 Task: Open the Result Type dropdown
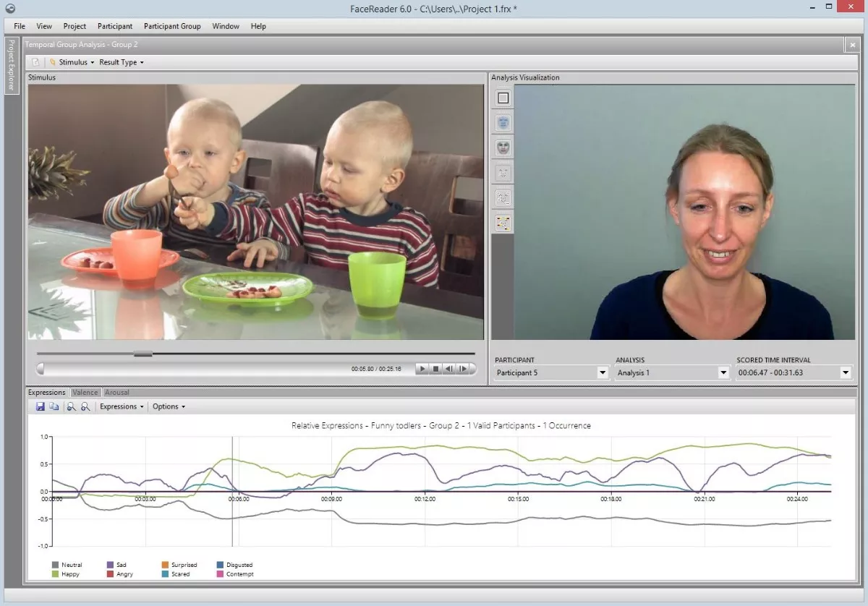pyautogui.click(x=122, y=62)
